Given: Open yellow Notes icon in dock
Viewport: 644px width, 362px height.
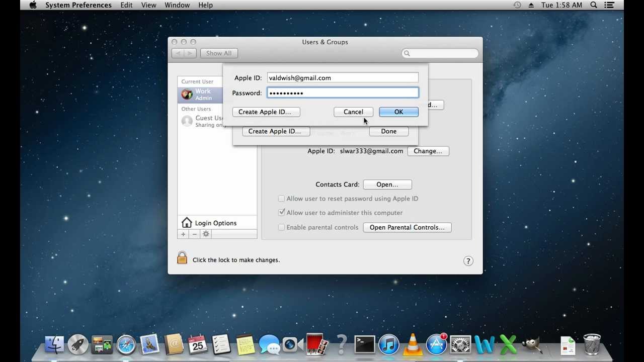Looking at the screenshot, I should coord(246,345).
